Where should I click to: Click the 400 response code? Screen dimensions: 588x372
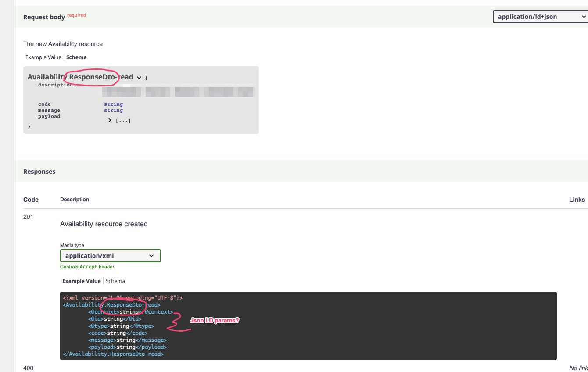point(28,368)
